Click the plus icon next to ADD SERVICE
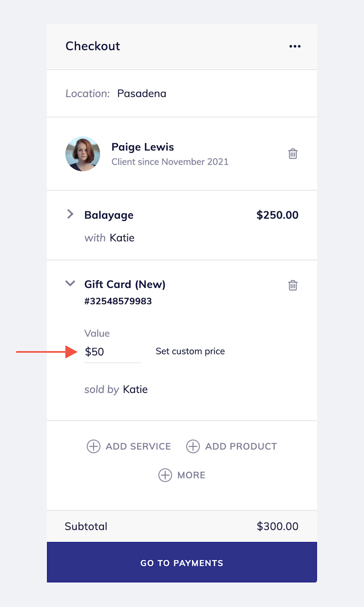This screenshot has height=607, width=364. pyautogui.click(x=93, y=446)
